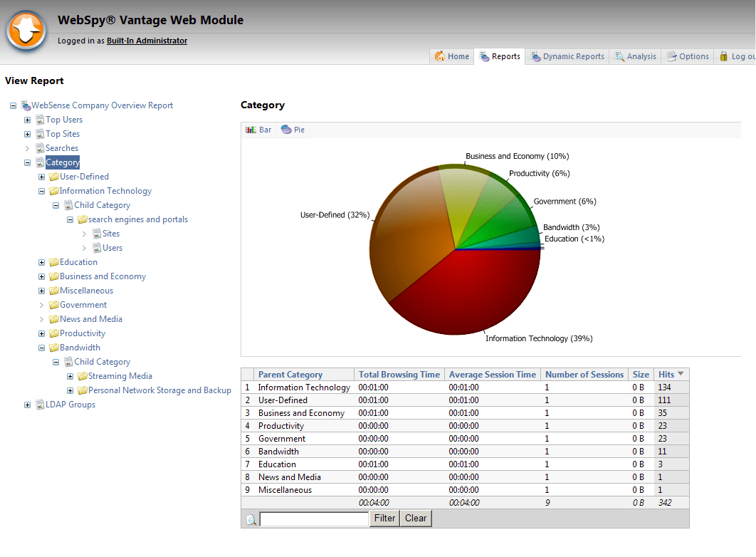Screen dimensions: 756x557
Task: Click the Pie chart icon
Action: [286, 130]
